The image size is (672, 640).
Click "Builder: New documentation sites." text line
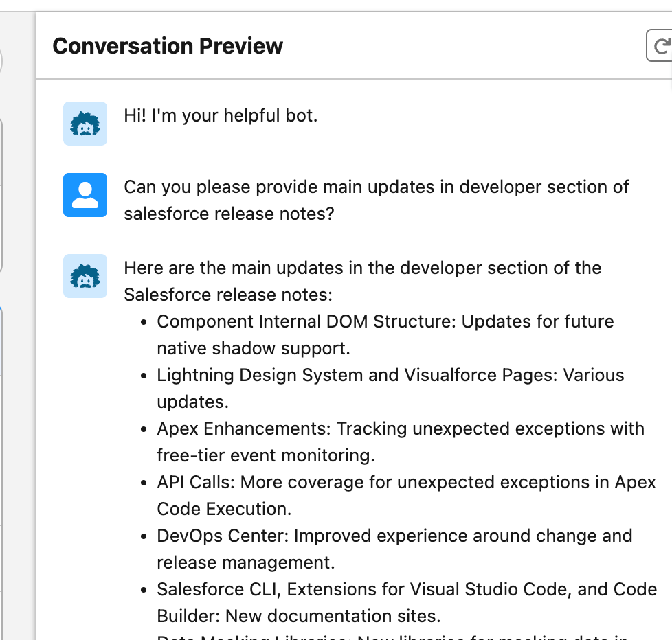tap(299, 616)
